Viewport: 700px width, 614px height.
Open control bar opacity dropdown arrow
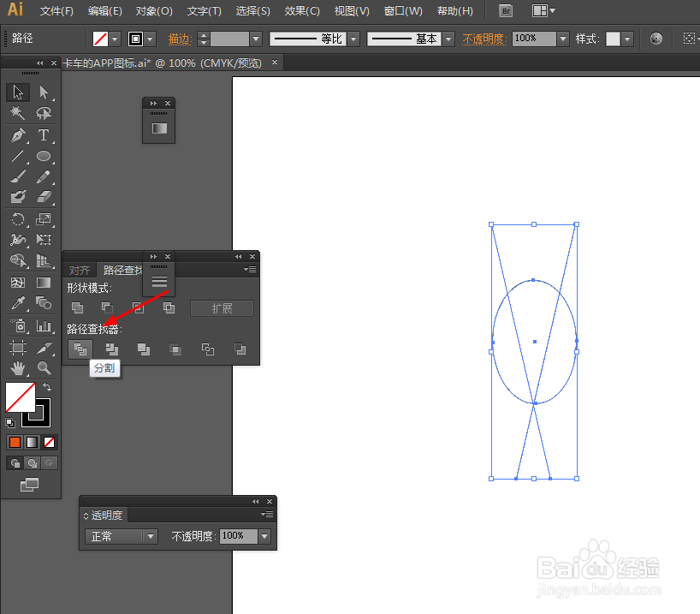(563, 39)
